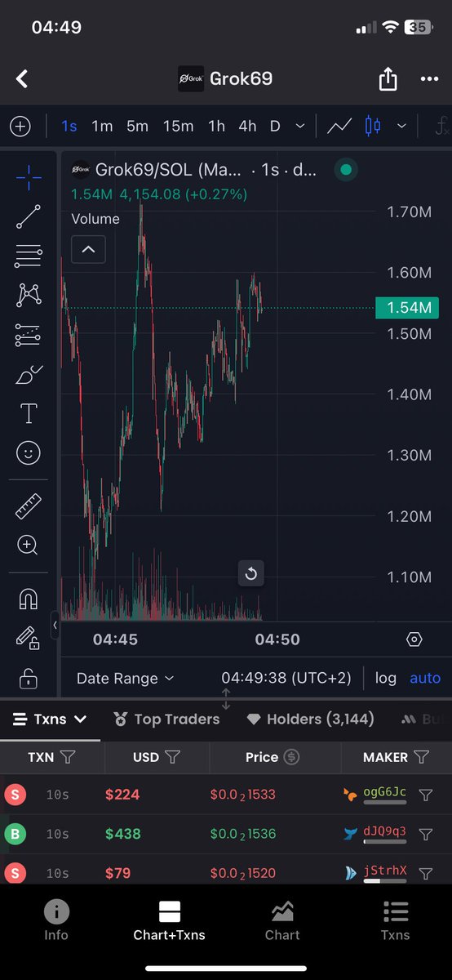
Task: Select the Text annotation tool
Action: click(29, 413)
